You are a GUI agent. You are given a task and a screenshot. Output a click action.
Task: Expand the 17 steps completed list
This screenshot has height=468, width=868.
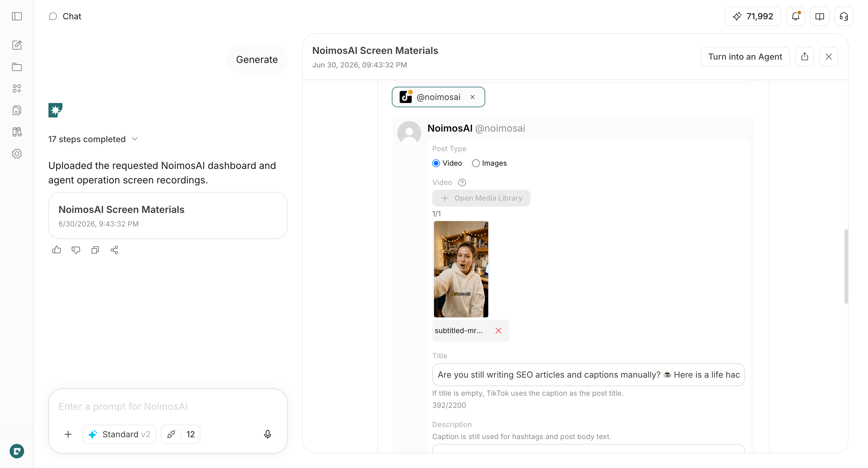pyautogui.click(x=93, y=139)
